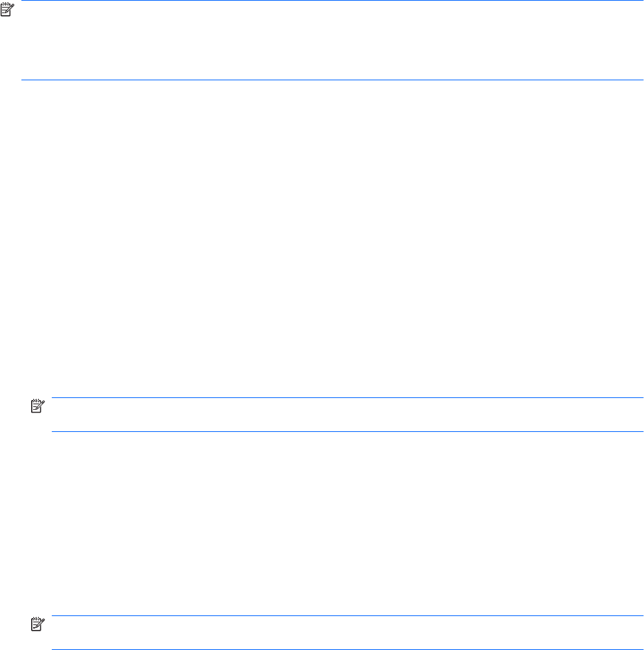Click the spiral binding of the top note icon
Image resolution: width=644 pixels, height=650 pixels.
pos(5,4)
